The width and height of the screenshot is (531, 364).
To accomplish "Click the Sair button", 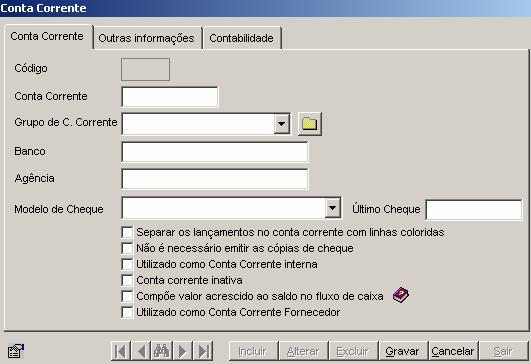I will pyautogui.click(x=503, y=351).
